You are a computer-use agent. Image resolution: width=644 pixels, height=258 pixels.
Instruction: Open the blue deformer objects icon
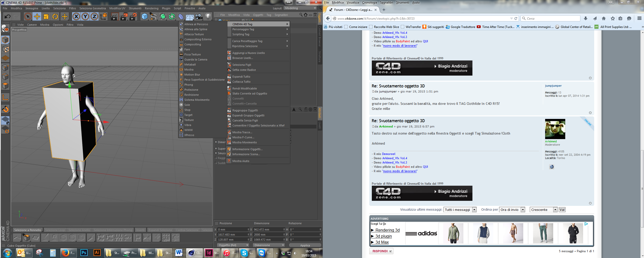point(181,17)
